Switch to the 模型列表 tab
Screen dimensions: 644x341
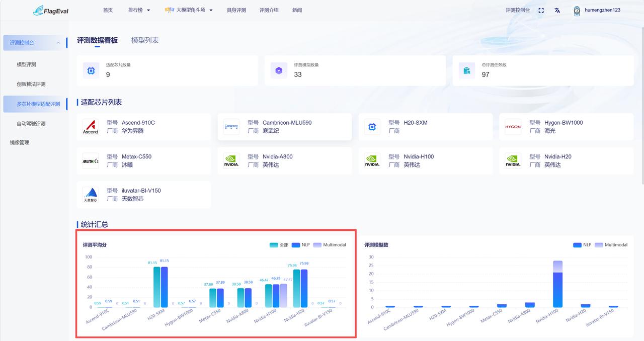[x=145, y=40]
